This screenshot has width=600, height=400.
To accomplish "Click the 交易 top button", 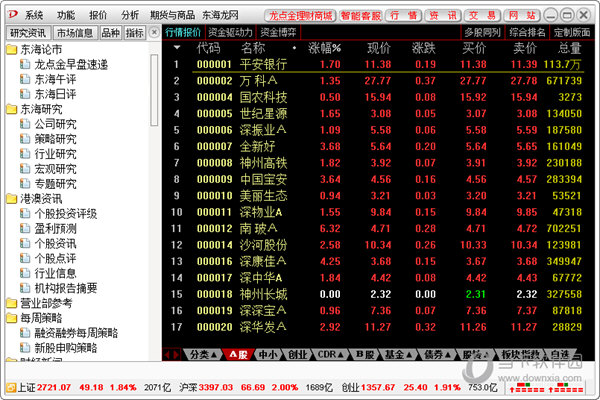I will coord(482,16).
